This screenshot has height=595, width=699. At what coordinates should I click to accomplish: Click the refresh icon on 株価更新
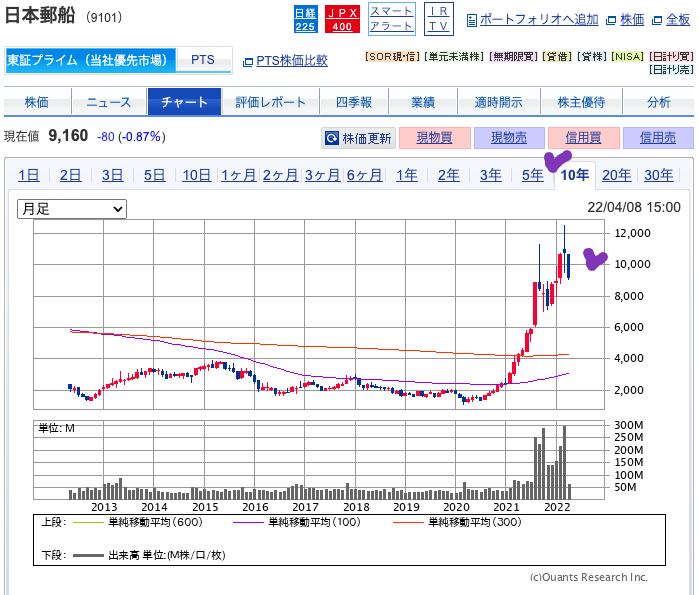click(x=332, y=138)
